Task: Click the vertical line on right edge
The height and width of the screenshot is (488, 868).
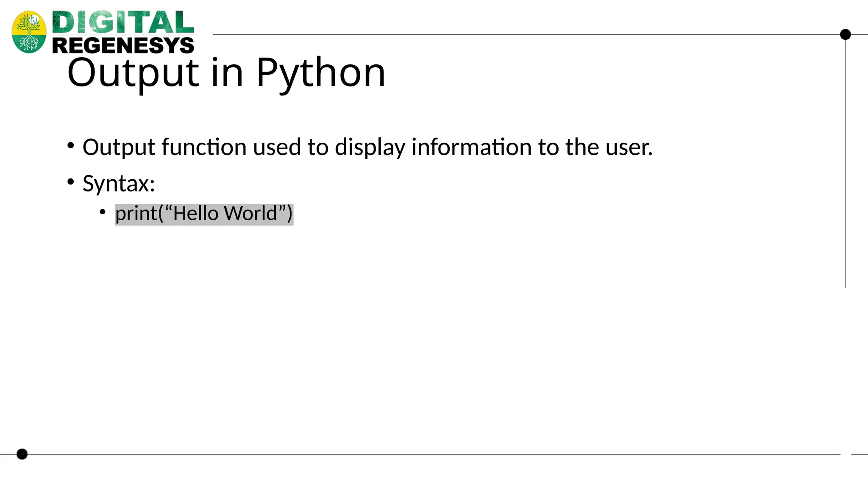Action: (x=846, y=169)
